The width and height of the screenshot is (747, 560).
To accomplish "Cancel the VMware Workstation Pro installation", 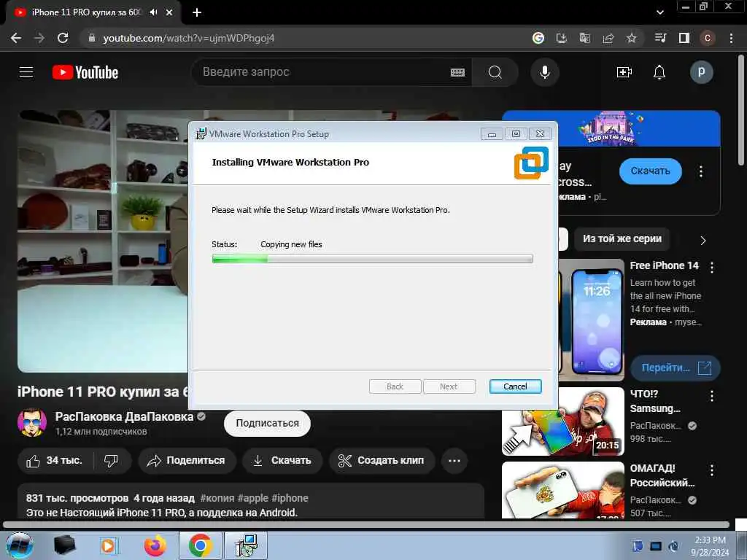I will click(515, 386).
